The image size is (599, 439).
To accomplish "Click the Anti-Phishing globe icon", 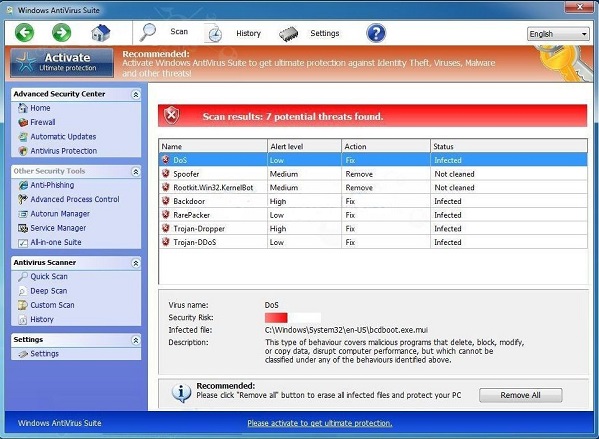I will click(x=23, y=185).
